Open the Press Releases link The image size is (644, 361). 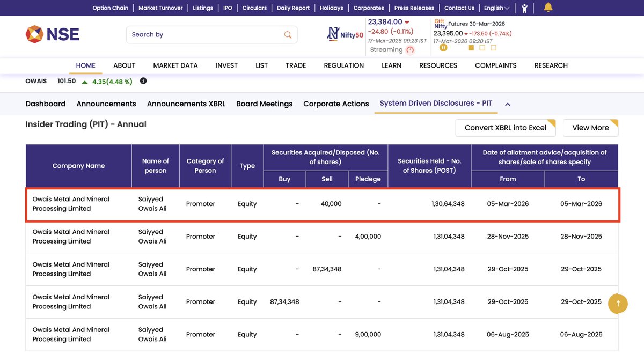point(414,8)
